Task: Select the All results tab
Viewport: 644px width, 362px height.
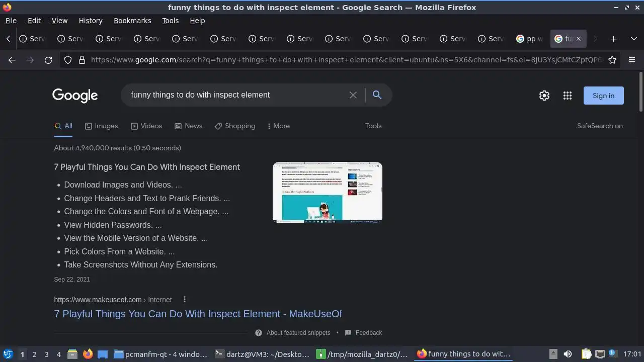Action: 63,126
